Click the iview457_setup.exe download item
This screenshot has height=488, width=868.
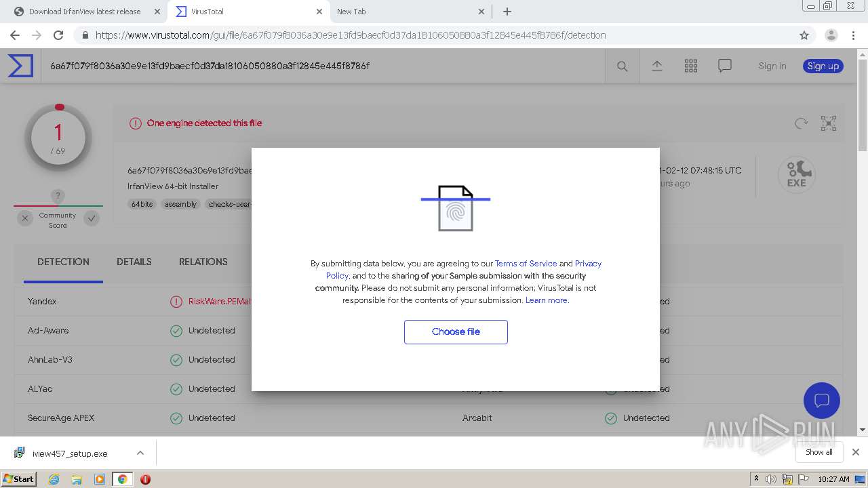[71, 453]
